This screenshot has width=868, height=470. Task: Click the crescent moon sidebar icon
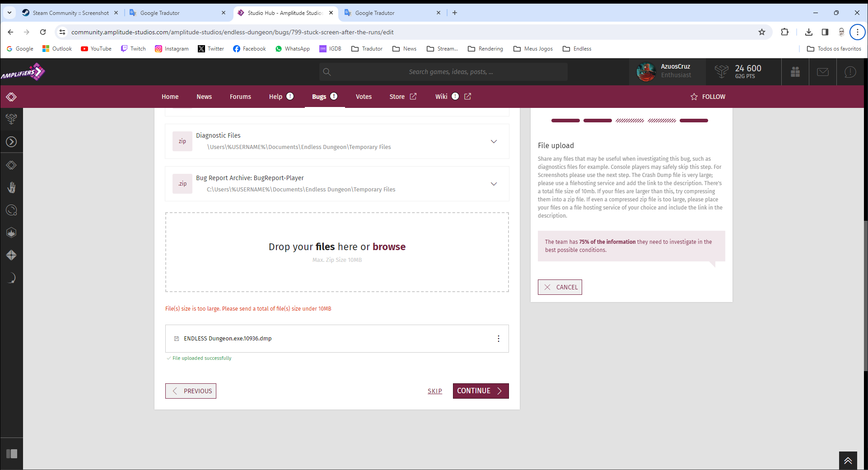(12, 278)
